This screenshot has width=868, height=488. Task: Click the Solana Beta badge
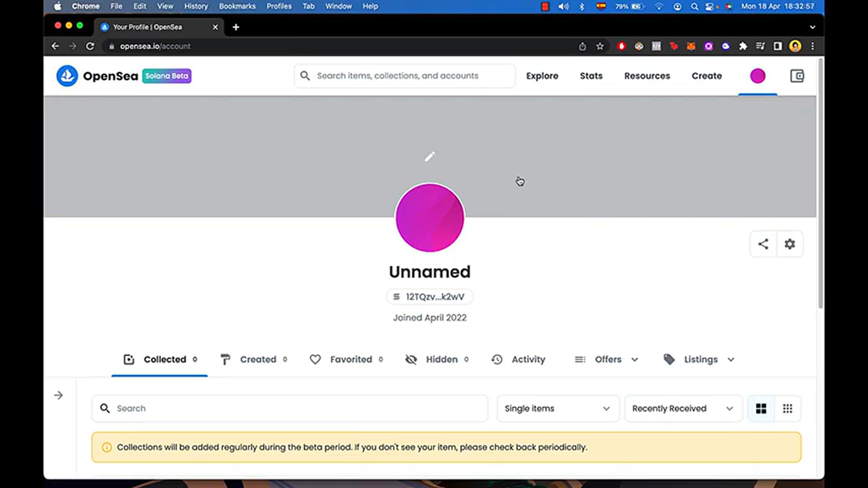[167, 76]
